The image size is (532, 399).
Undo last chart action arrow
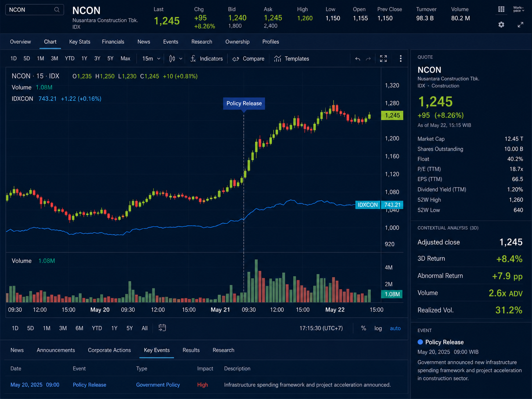tap(357, 59)
